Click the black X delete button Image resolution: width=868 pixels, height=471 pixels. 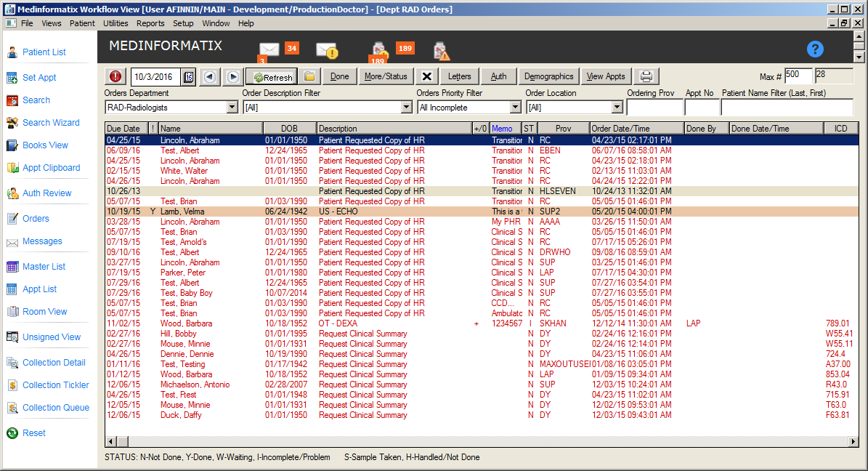click(426, 76)
